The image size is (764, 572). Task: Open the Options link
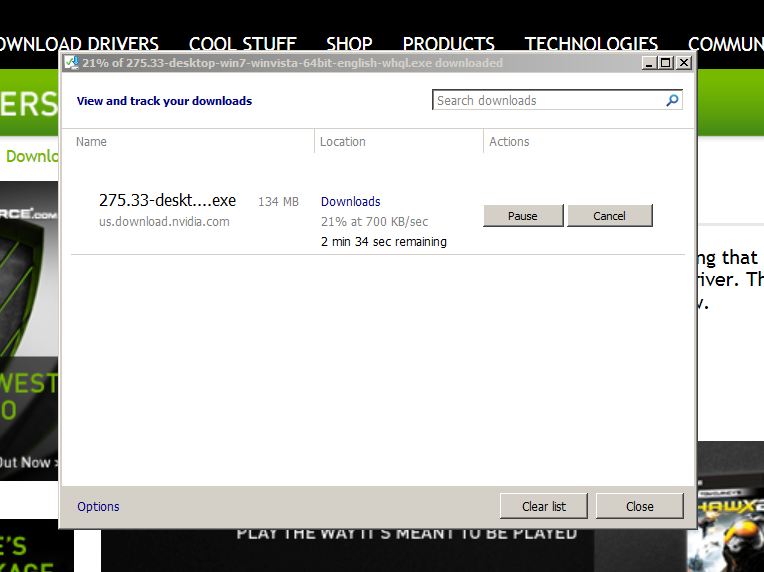(98, 507)
